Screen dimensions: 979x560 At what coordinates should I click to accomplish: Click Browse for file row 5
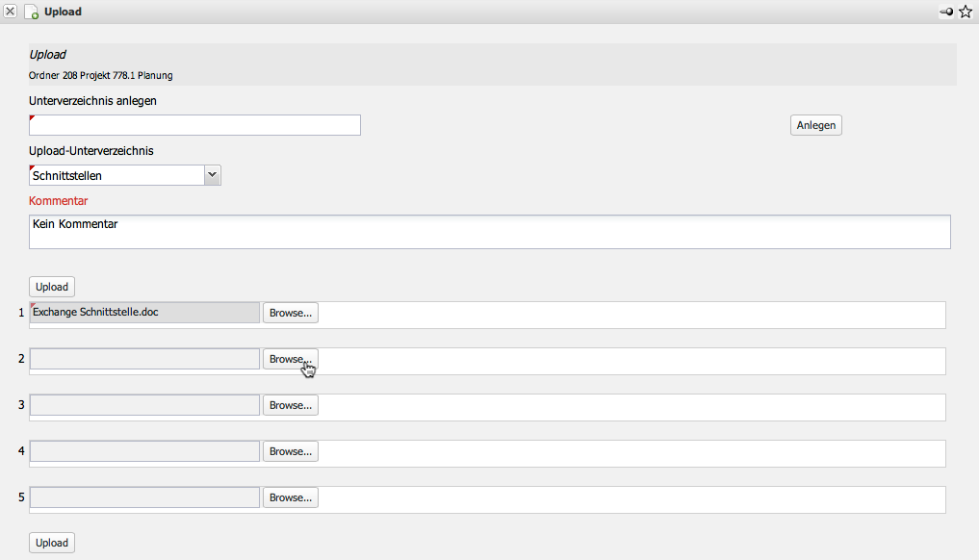[x=291, y=497]
